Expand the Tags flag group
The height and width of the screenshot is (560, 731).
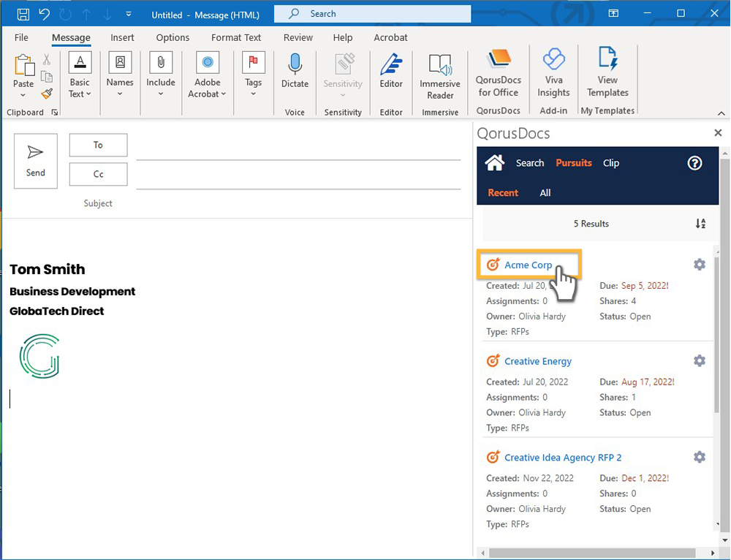coord(253,75)
